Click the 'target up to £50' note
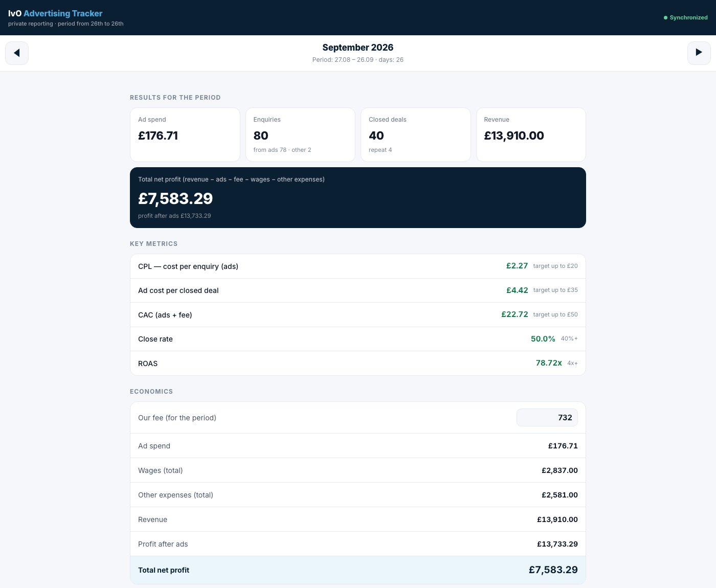Image resolution: width=716 pixels, height=588 pixels. (x=555, y=314)
